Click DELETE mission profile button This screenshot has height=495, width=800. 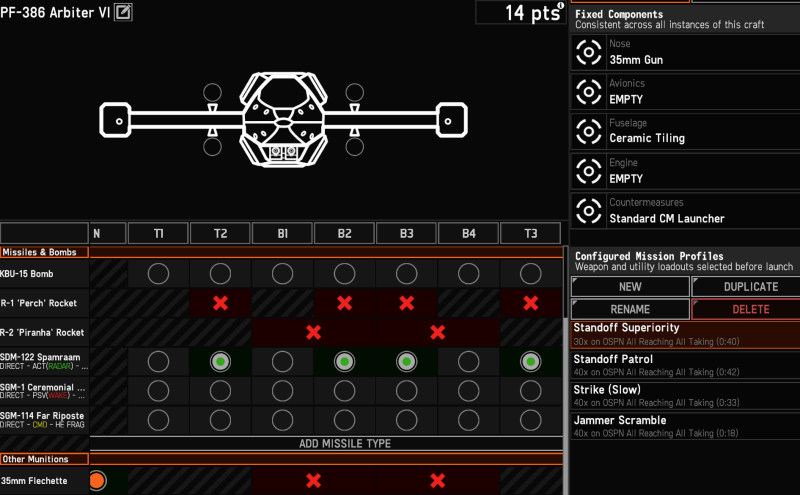tap(747, 309)
